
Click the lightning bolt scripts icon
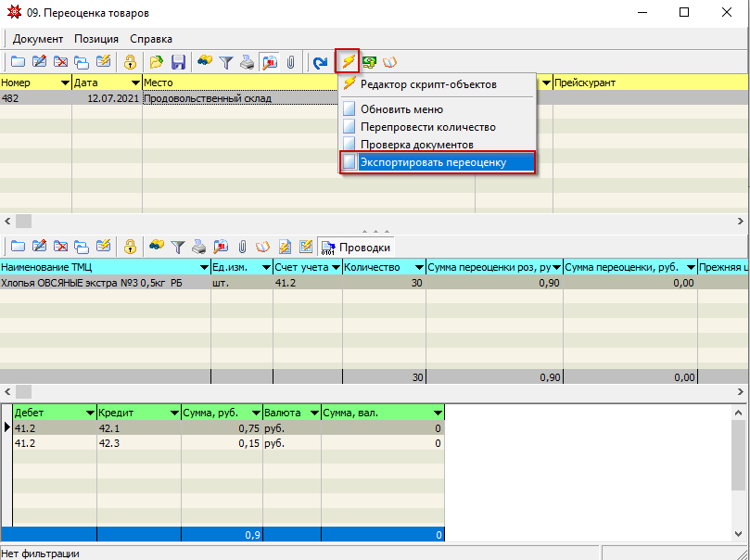(348, 62)
